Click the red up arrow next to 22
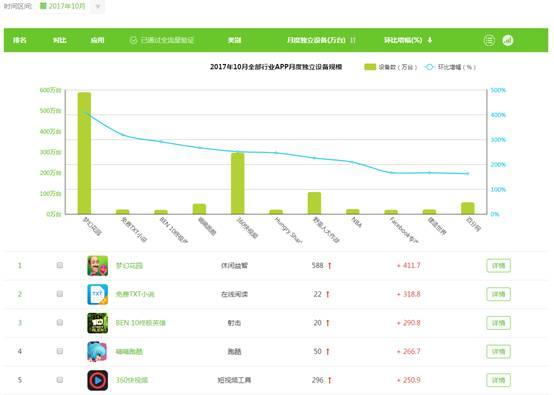This screenshot has width=554, height=395. coord(328,294)
